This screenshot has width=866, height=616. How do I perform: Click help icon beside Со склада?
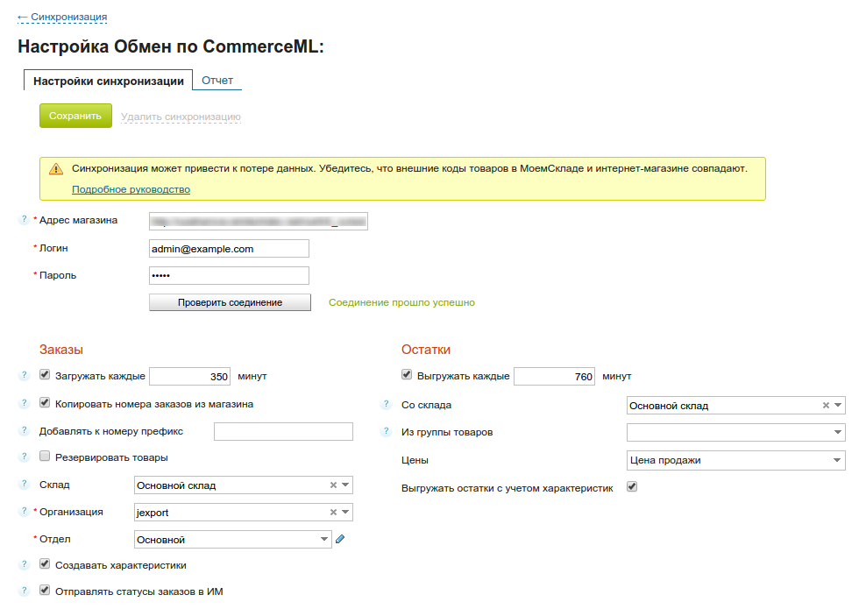pyautogui.click(x=386, y=406)
